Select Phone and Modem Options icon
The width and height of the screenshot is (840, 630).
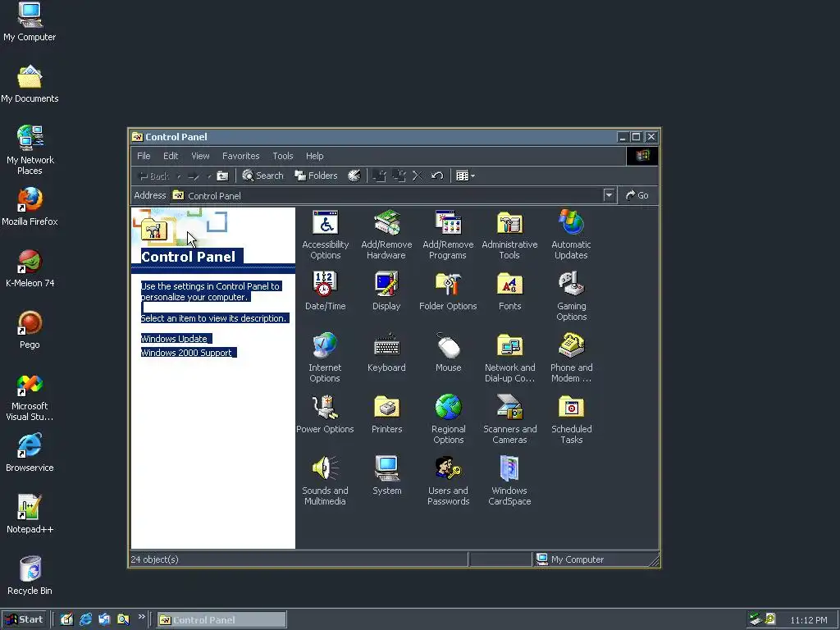[x=571, y=358]
